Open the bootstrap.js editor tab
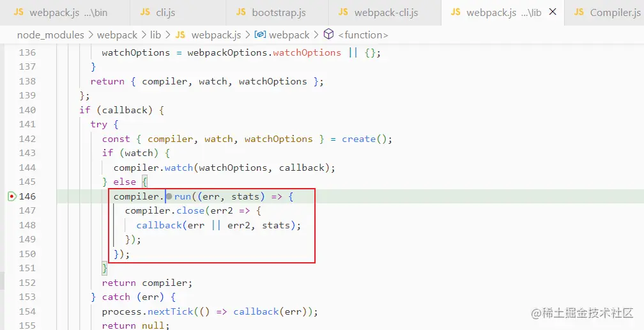 (x=277, y=13)
